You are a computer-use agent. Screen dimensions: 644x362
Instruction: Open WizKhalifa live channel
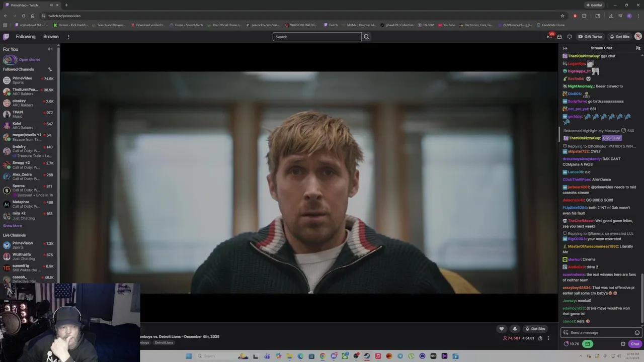pyautogui.click(x=28, y=256)
